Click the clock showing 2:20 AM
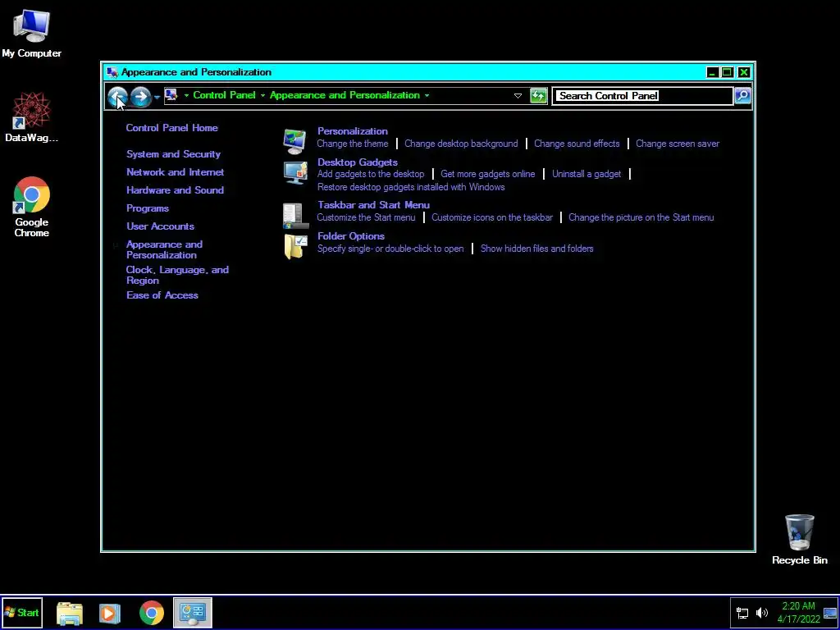This screenshot has height=630, width=840. (x=799, y=612)
